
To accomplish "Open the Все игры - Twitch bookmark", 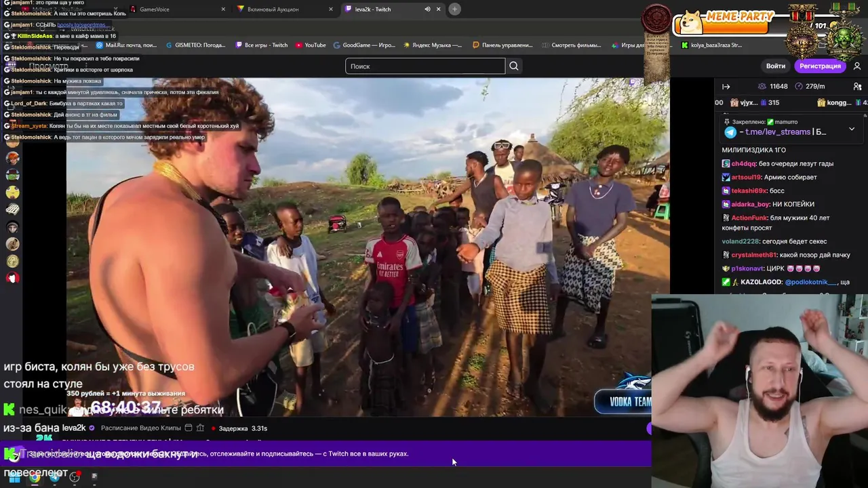I will [x=262, y=45].
